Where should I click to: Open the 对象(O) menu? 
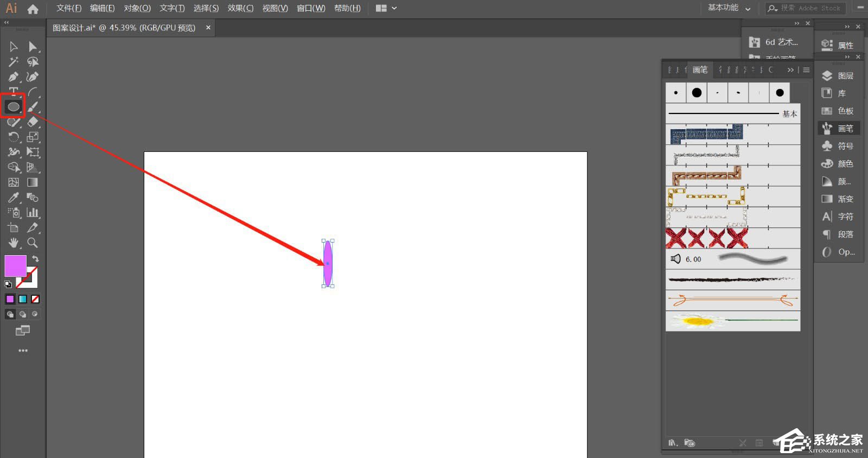coord(137,8)
